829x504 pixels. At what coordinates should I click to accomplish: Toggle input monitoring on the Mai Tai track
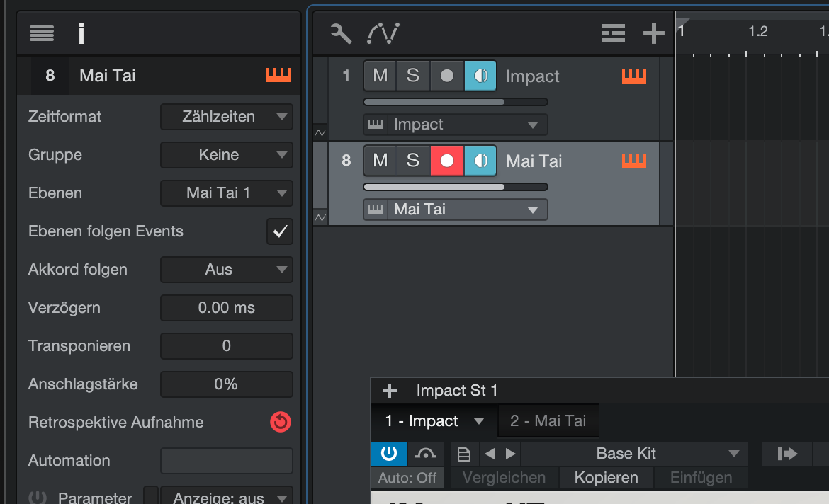(x=480, y=160)
